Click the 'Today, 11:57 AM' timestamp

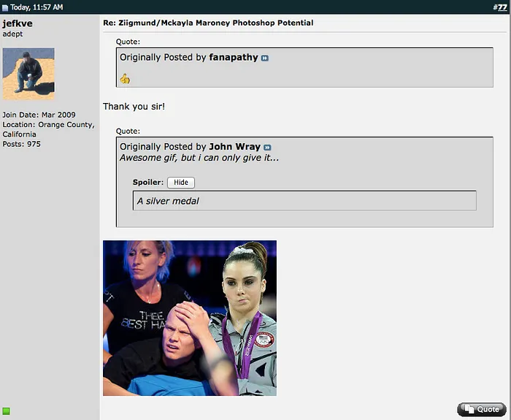(36, 7)
